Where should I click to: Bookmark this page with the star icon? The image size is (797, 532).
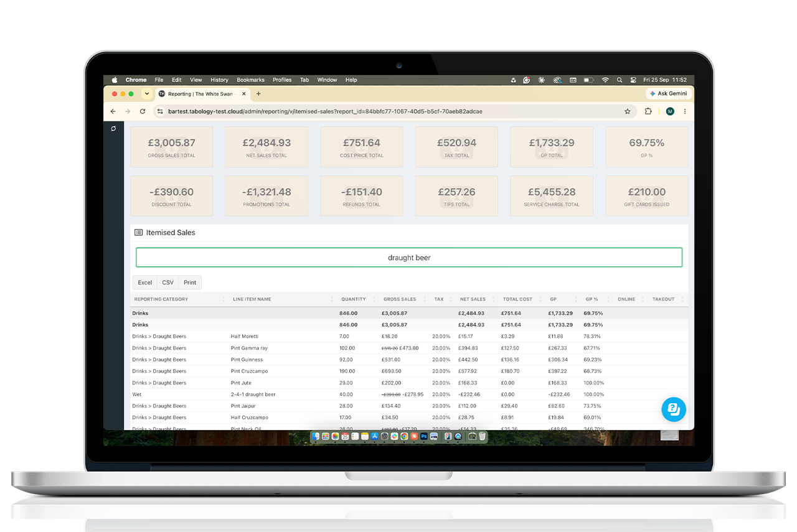coord(627,111)
